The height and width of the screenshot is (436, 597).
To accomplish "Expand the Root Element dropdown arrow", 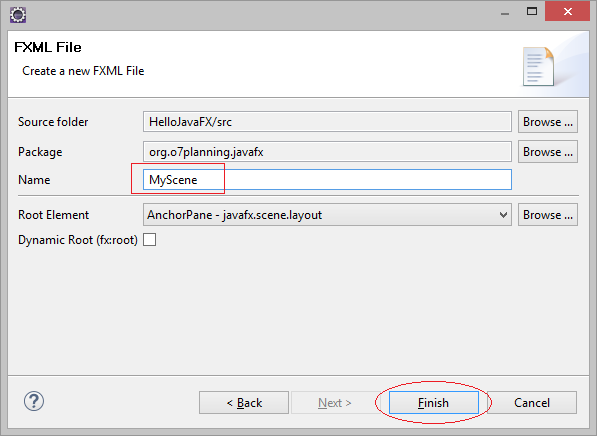I will 503,215.
